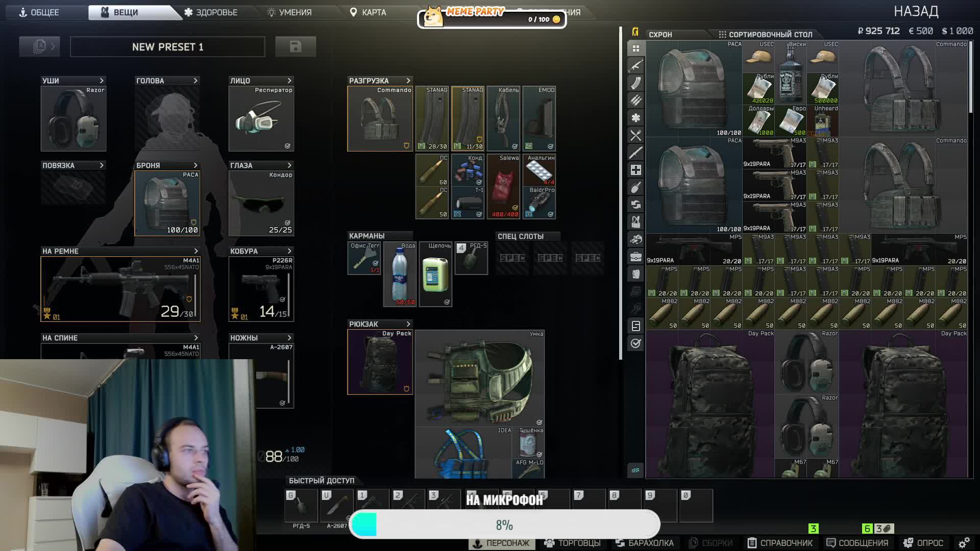Click the NEW PRESET 1 name field
The width and height of the screenshot is (980, 551).
click(x=167, y=47)
